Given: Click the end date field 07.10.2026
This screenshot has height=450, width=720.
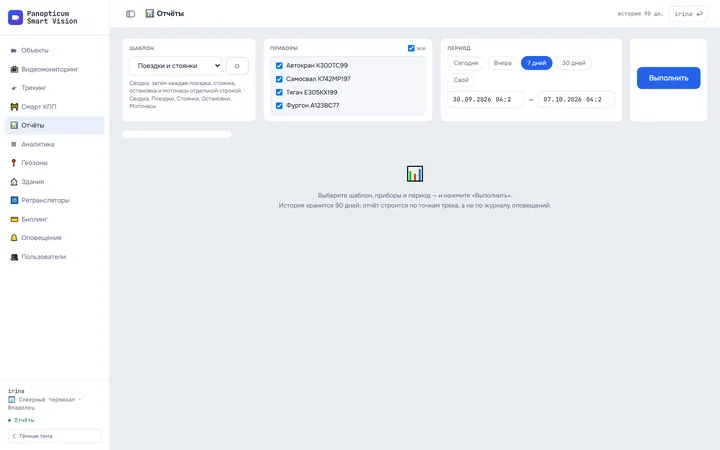Looking at the screenshot, I should pyautogui.click(x=576, y=99).
